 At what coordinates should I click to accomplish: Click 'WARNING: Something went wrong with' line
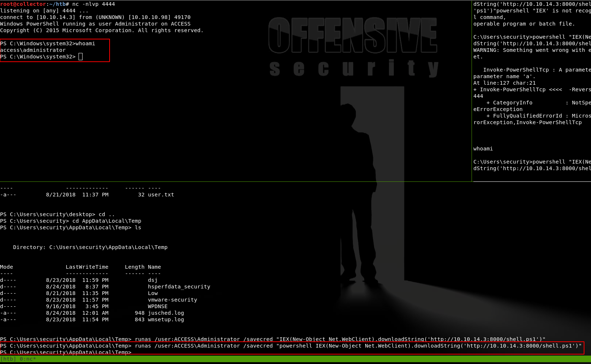coord(532,50)
